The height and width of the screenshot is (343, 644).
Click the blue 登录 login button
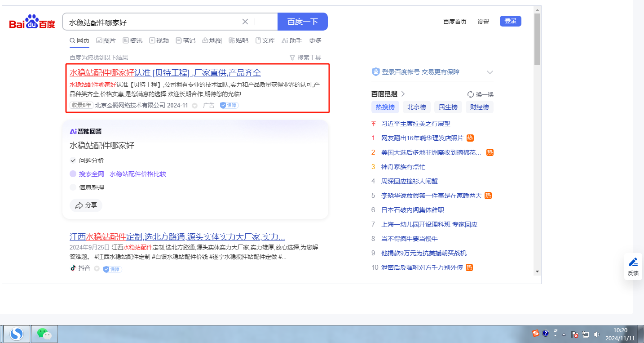(x=510, y=21)
